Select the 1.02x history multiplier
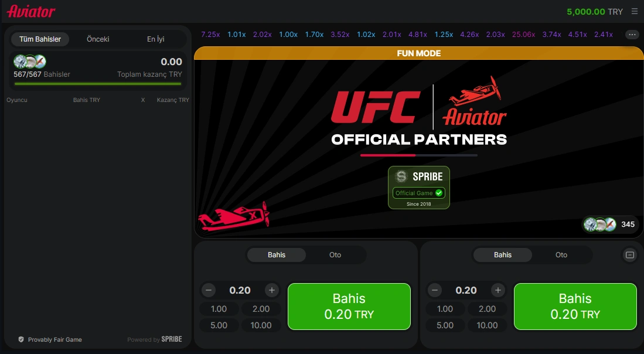This screenshot has width=644, height=354. point(366,35)
